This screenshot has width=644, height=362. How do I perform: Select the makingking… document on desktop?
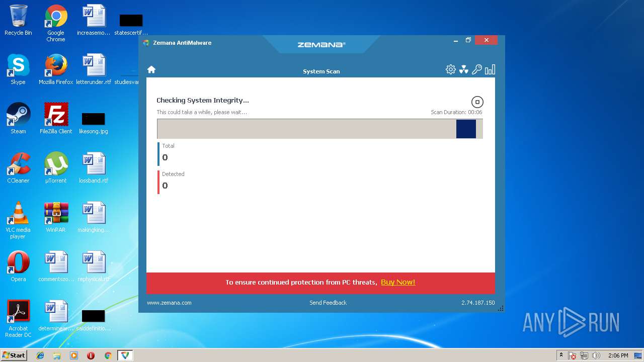[94, 217]
